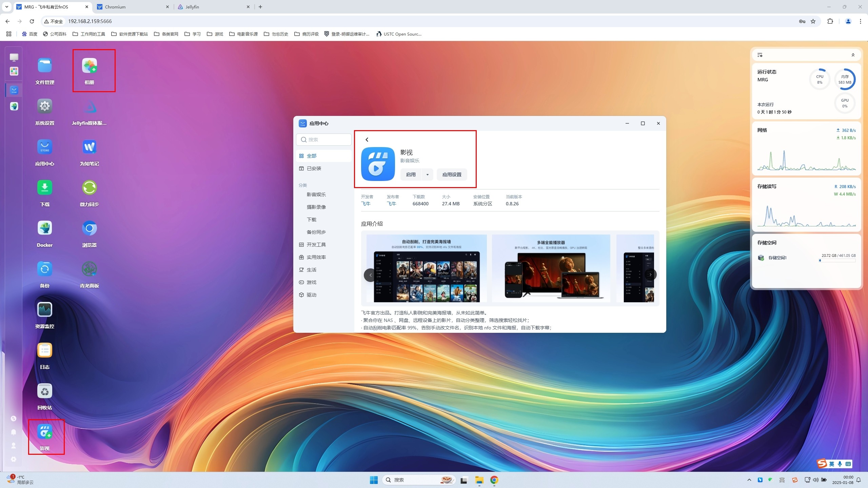Open the 相册 photo album app
Screen dimensions: 868x488
(90, 66)
